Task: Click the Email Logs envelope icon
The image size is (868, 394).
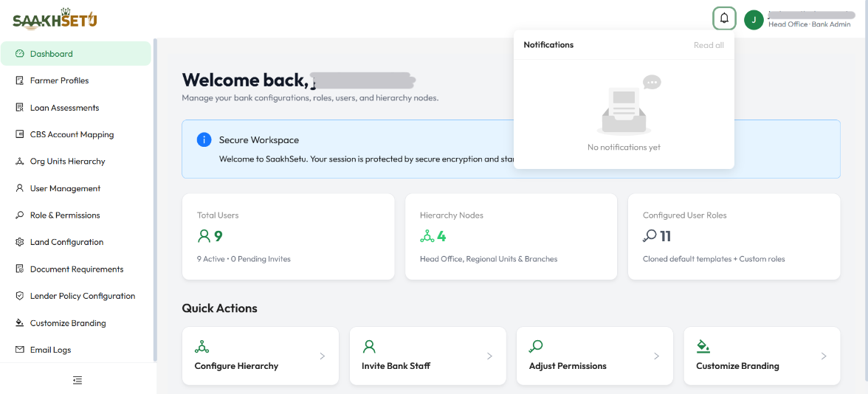Action: pyautogui.click(x=20, y=350)
